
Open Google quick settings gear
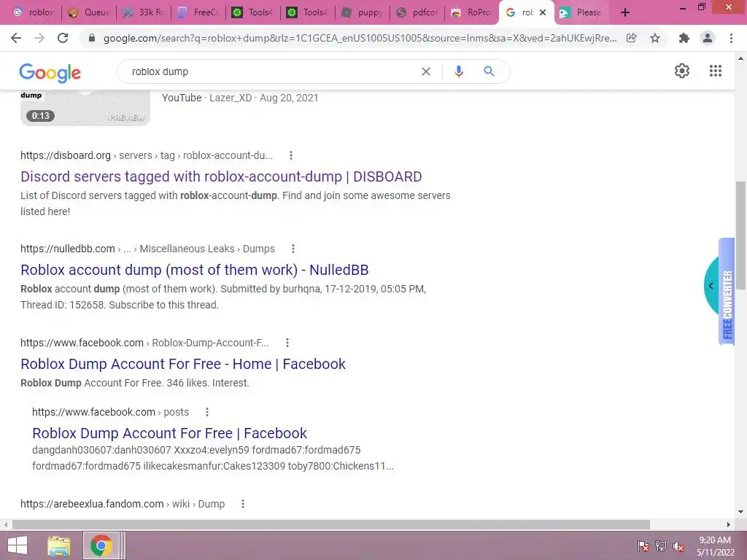(x=682, y=71)
